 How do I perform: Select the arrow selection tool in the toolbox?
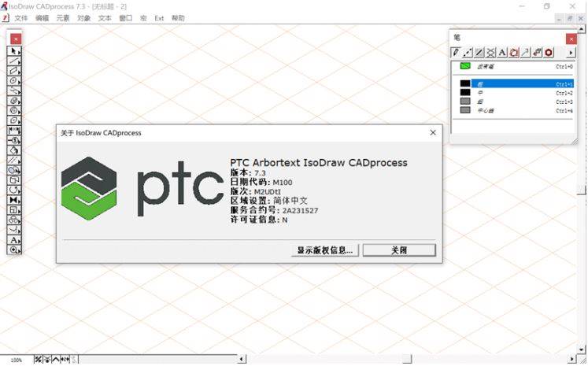click(x=14, y=50)
